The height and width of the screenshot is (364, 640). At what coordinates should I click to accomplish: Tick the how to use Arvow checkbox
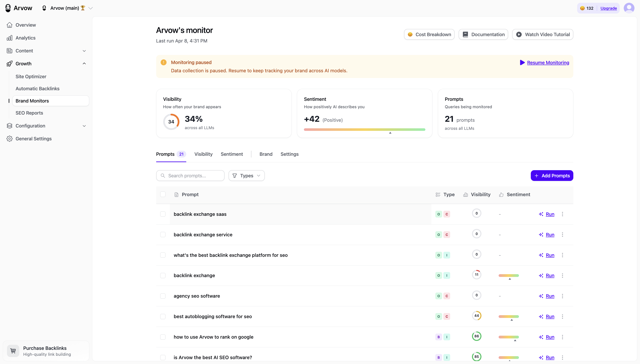coord(163,337)
